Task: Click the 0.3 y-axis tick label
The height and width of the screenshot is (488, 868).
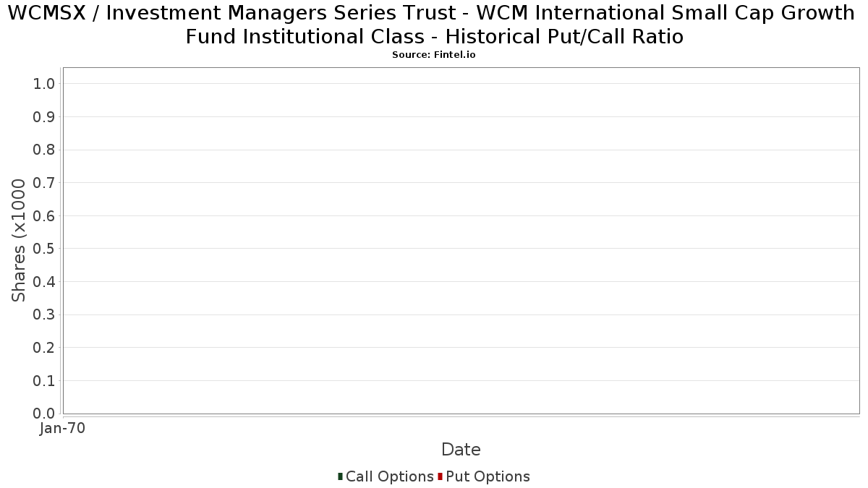Action: 44,314
